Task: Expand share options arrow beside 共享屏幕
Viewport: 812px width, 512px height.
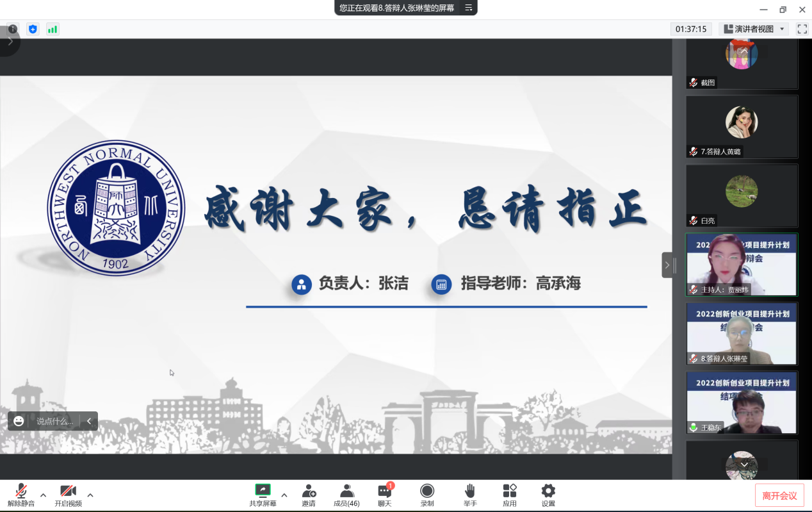Action: coord(284,495)
